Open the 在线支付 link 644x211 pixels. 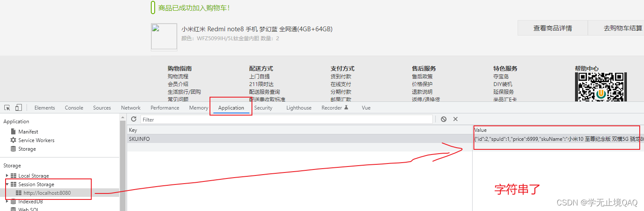point(341,84)
